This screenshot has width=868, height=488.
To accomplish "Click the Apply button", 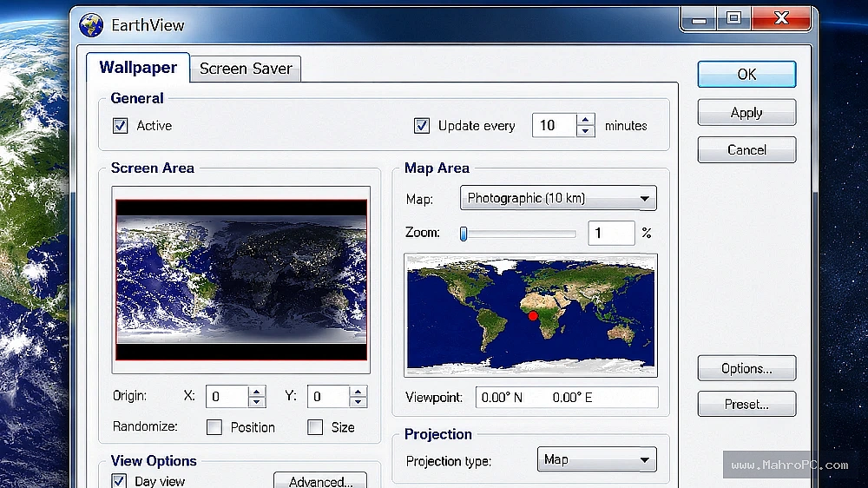I will [746, 112].
